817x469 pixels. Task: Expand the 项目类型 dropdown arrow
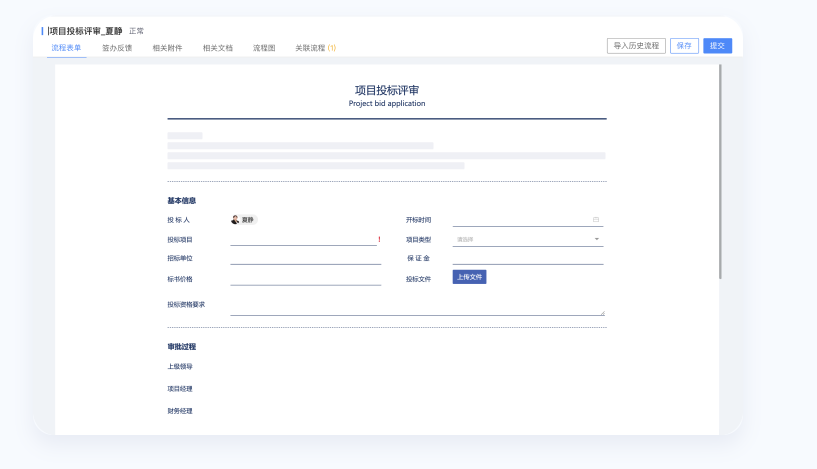tap(597, 239)
